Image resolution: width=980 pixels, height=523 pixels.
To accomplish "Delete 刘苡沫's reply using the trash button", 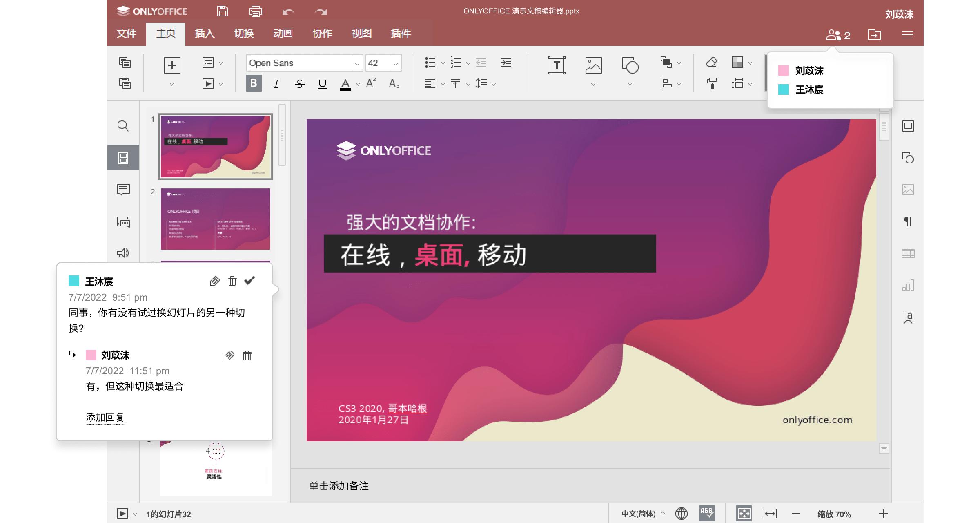I will (x=247, y=355).
